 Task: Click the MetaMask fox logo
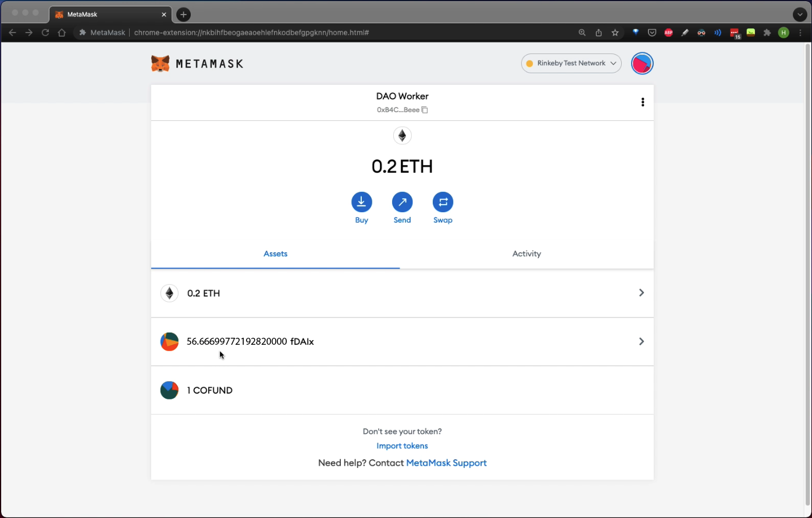click(161, 63)
